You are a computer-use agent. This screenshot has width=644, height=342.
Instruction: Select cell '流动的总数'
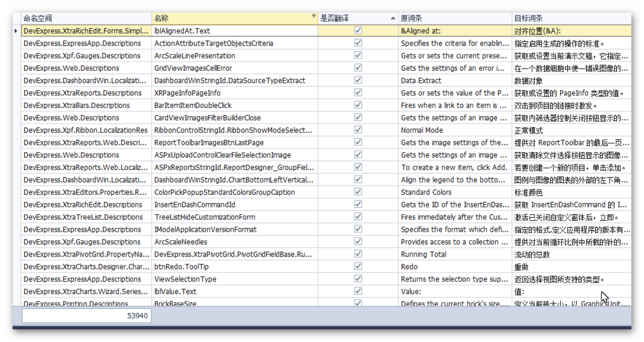[x=571, y=254]
